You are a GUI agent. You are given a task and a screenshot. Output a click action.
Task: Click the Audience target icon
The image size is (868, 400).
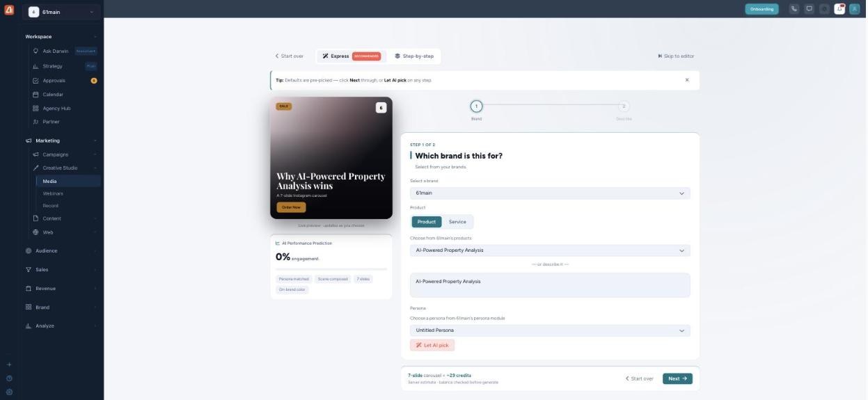click(x=29, y=250)
